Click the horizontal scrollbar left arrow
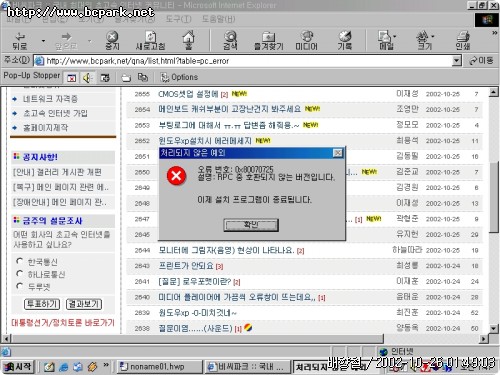 click(6, 339)
